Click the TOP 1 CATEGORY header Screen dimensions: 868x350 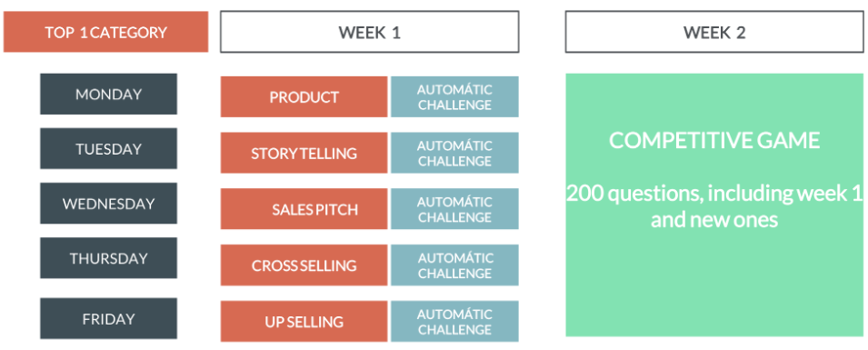tap(105, 32)
